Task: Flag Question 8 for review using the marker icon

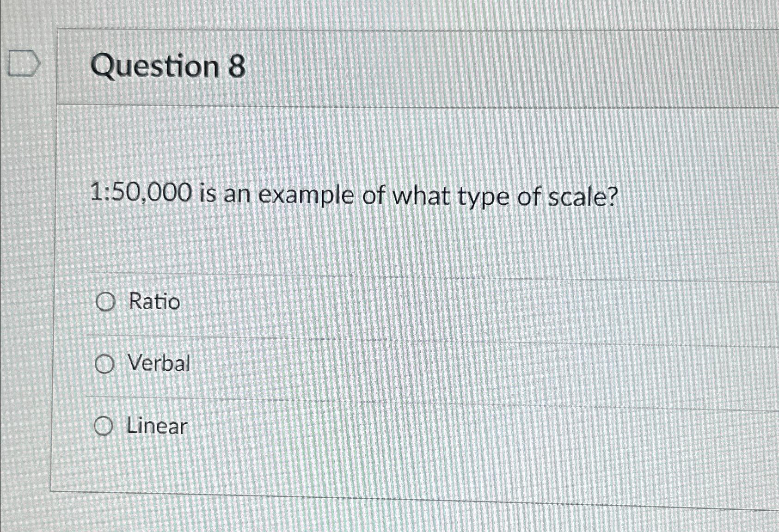Action: (22, 63)
